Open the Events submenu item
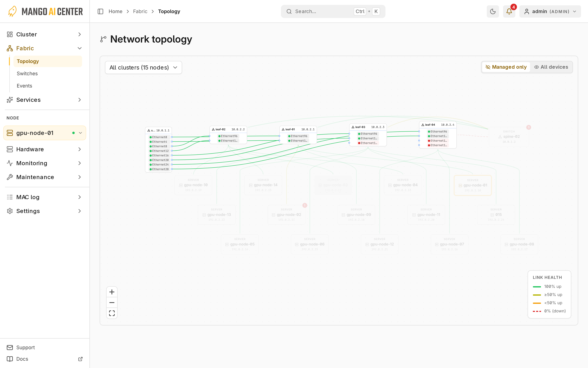The image size is (588, 368). pos(48,86)
